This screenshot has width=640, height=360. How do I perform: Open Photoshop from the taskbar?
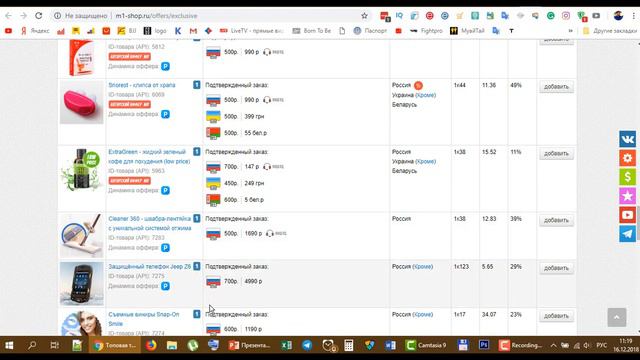[484, 346]
